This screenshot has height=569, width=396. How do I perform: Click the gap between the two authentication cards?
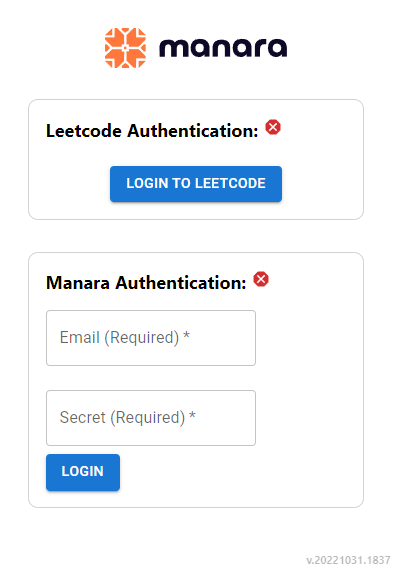coord(196,236)
